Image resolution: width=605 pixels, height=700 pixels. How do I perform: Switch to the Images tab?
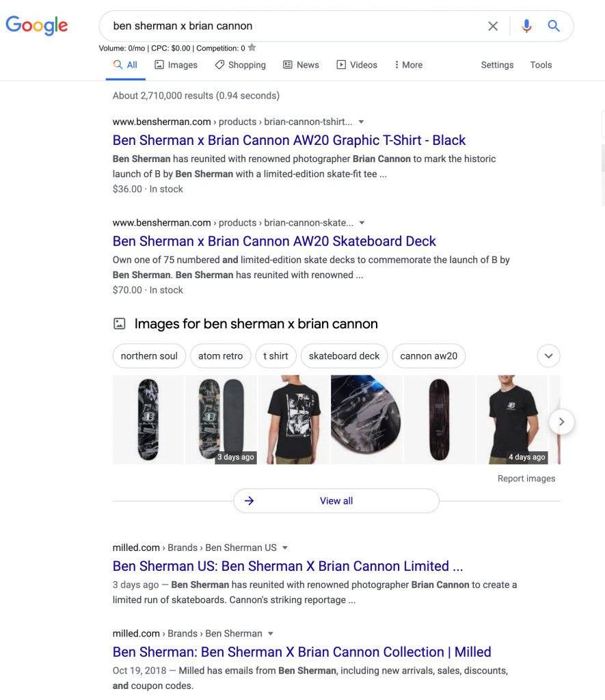click(176, 65)
